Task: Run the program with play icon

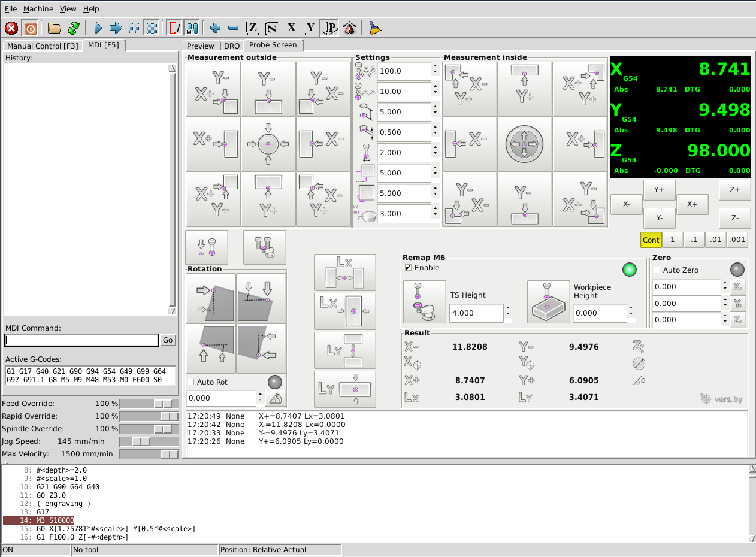Action: point(98,28)
